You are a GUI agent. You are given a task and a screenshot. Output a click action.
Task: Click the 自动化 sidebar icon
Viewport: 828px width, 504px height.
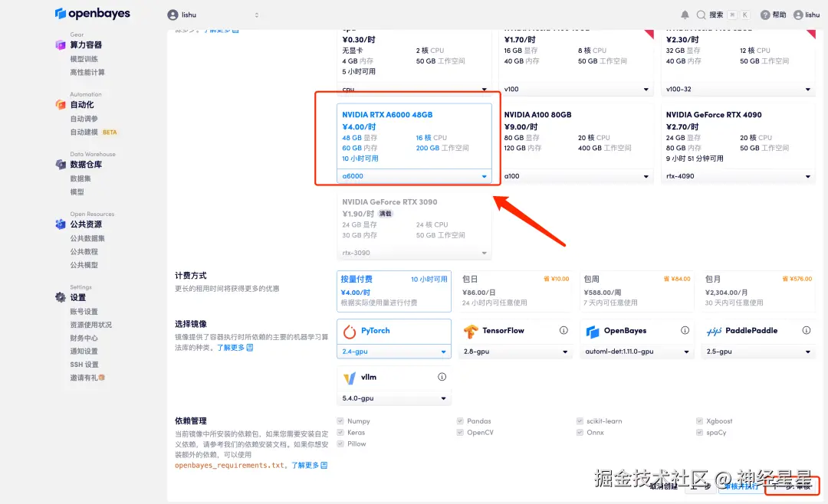point(61,104)
